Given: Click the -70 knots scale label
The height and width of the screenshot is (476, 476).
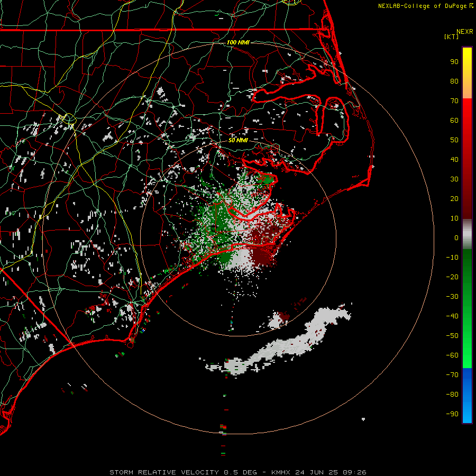Looking at the screenshot, I should pos(452,375).
